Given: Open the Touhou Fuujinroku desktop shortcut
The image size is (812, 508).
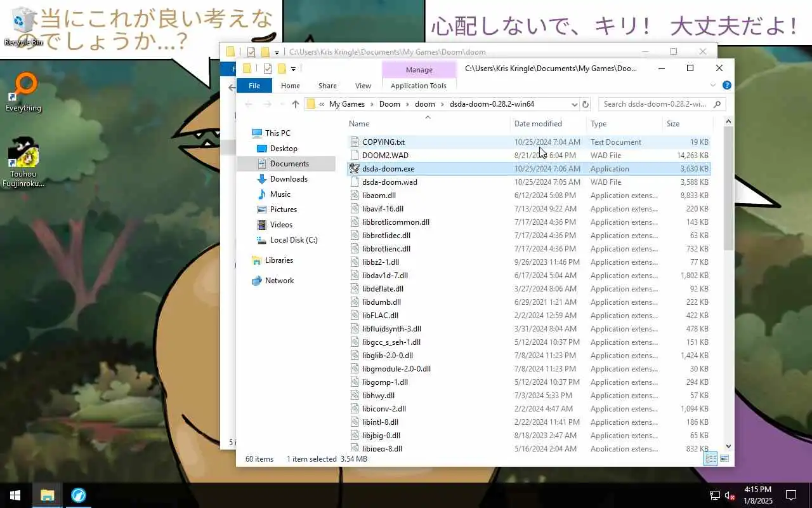Looking at the screenshot, I should [x=23, y=162].
